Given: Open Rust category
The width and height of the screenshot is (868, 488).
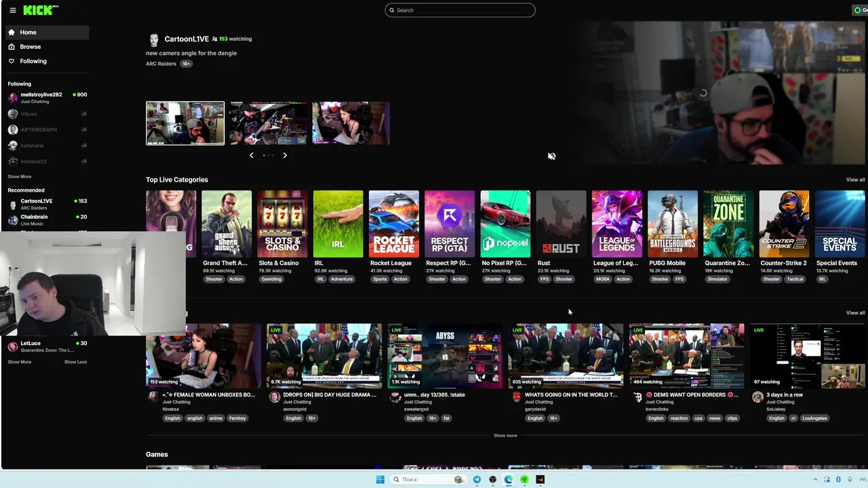Looking at the screenshot, I should tap(561, 224).
